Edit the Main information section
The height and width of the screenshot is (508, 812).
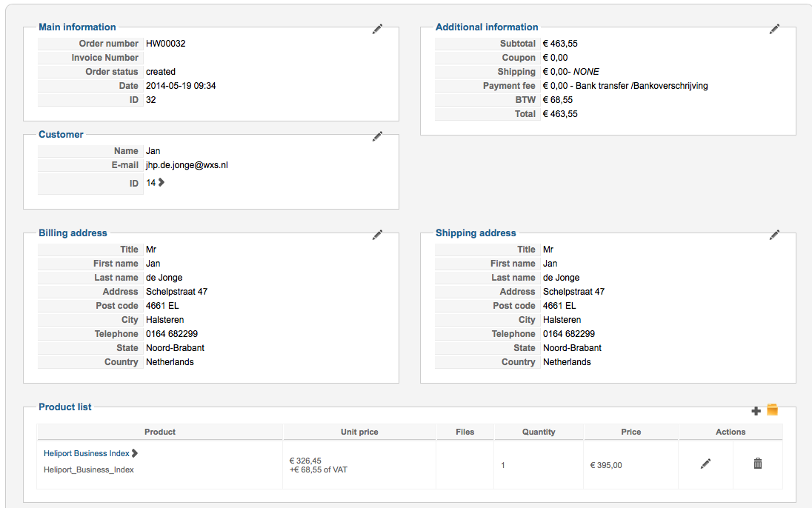(377, 29)
